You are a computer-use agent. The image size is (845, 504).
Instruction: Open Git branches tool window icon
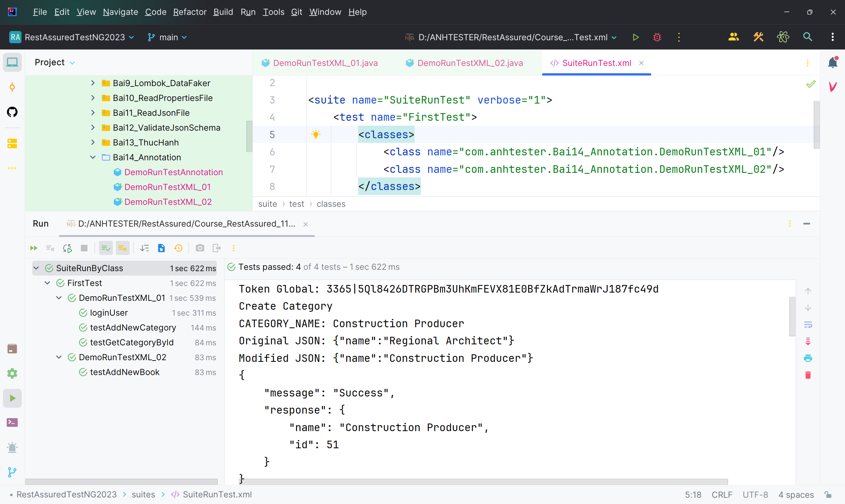click(x=12, y=472)
